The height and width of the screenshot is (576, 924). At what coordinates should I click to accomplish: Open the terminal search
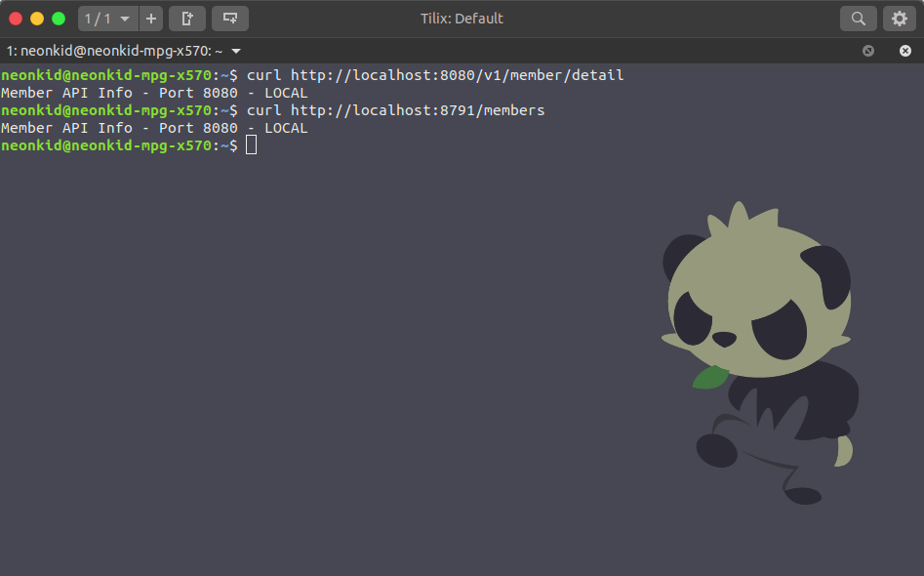coord(858,19)
